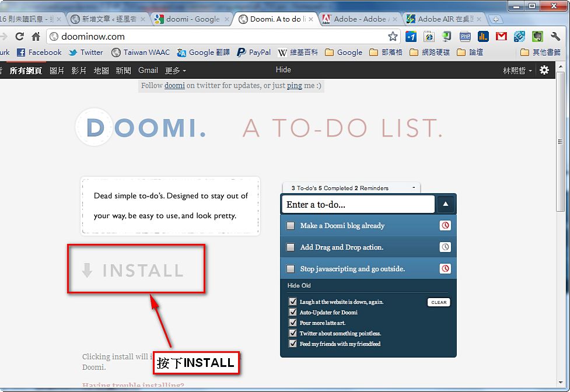Open the new tab button
Image resolution: width=570 pixels, height=392 pixels.
(495, 19)
